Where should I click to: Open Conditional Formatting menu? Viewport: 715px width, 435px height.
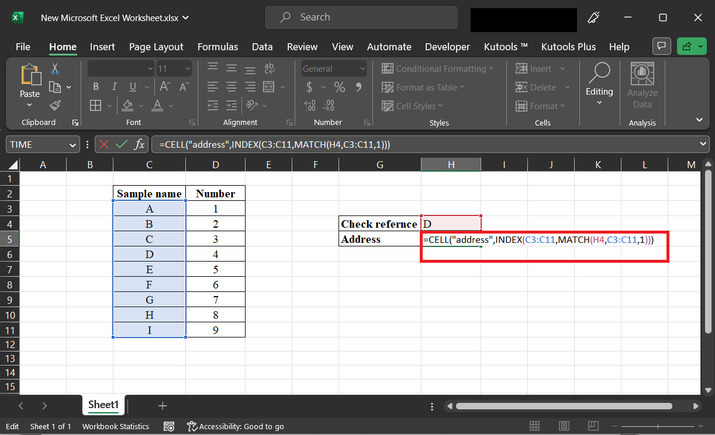pos(438,69)
